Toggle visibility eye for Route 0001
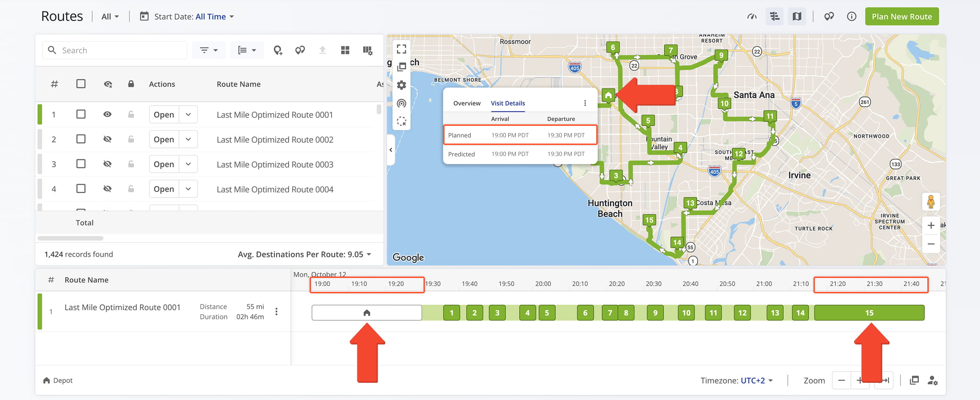Screen dimensions: 980x400 point(108,114)
